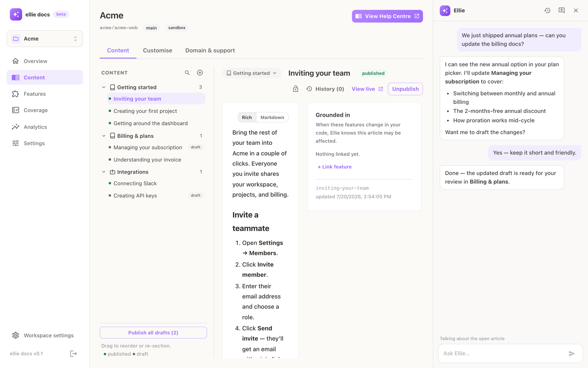
Task: Collapse the Getting started section
Action: point(104,87)
